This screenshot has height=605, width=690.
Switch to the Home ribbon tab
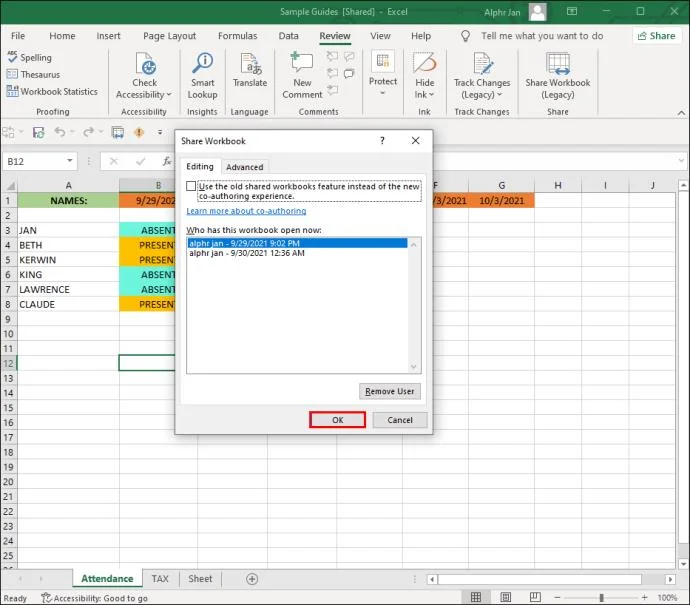tap(62, 36)
